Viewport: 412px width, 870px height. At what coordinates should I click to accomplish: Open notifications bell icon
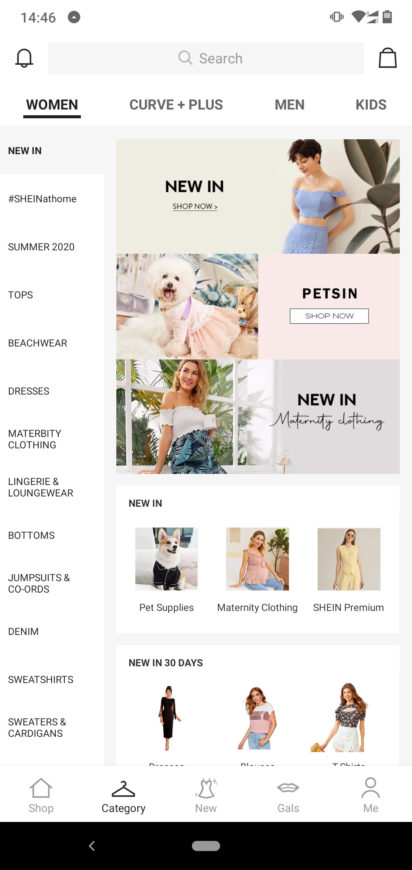[x=24, y=58]
